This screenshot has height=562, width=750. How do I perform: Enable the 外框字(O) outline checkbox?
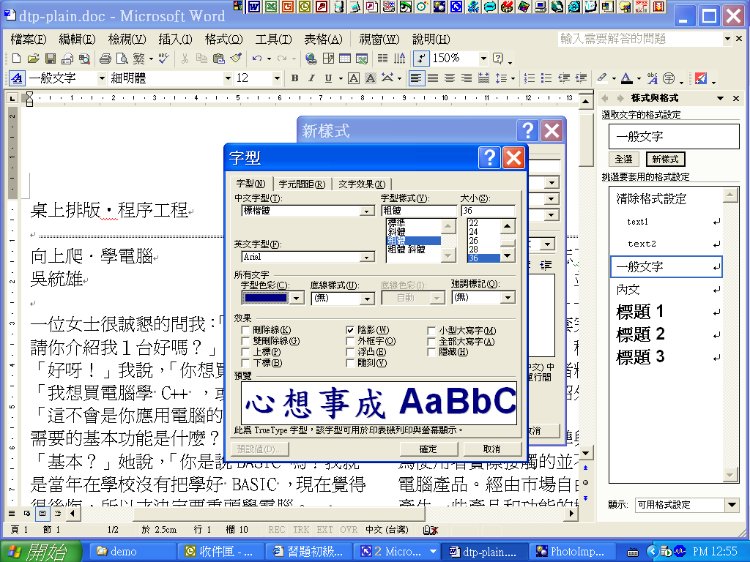point(350,341)
